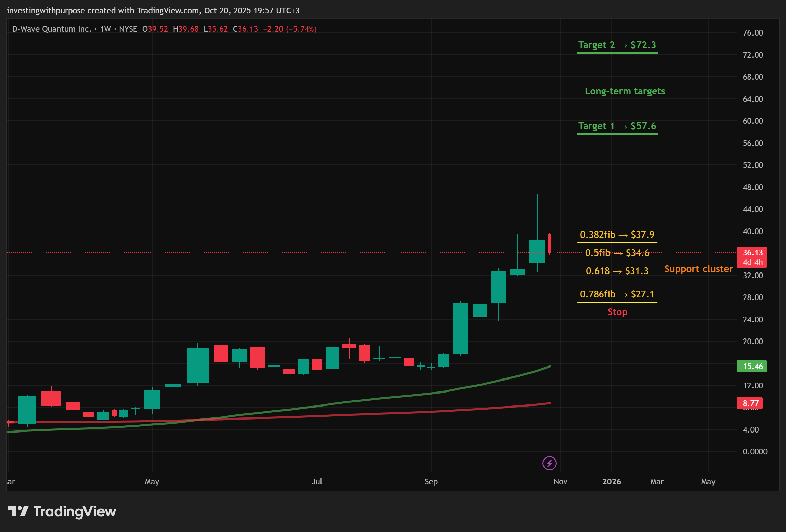The image size is (786, 532).
Task: Select the 0.786fib → $27.1 level label
Action: coord(617,294)
